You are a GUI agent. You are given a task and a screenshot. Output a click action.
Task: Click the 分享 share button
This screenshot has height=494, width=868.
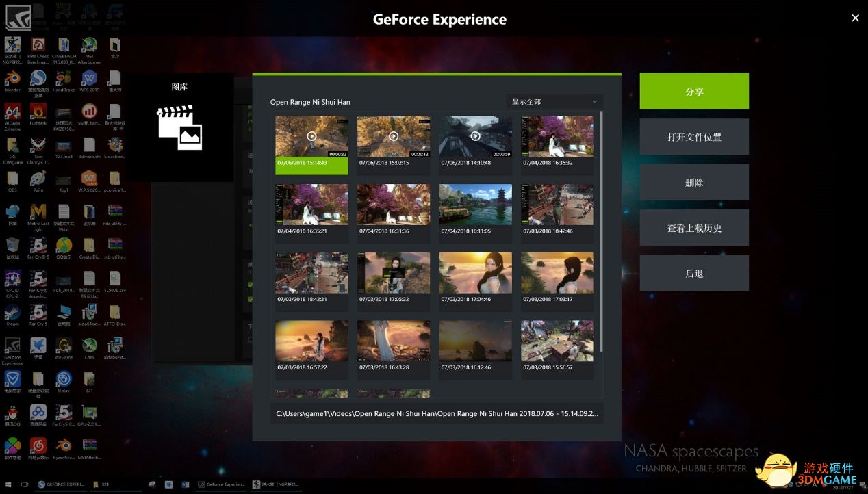[694, 91]
